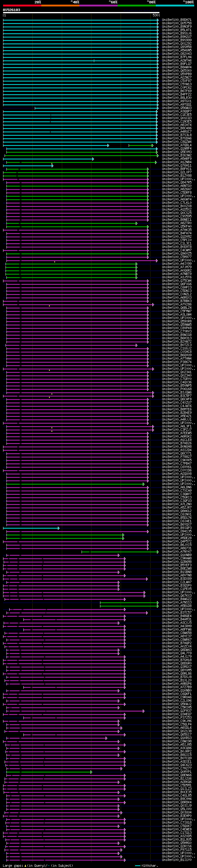Click the green alignment bar for UniRef100_A8ZTR0
The width and height of the screenshot is (197, 868).
pos(72,223)
